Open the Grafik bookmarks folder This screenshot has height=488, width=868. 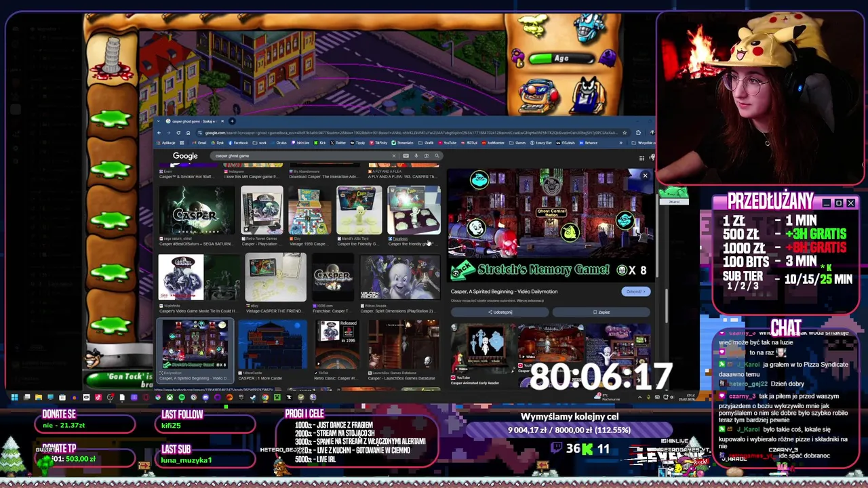[x=426, y=143]
